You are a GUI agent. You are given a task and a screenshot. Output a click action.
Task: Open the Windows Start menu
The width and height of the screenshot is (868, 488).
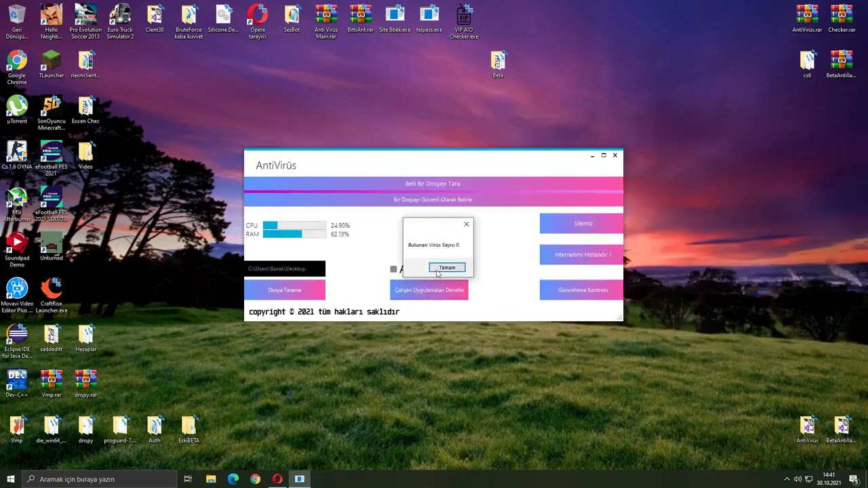(x=11, y=479)
